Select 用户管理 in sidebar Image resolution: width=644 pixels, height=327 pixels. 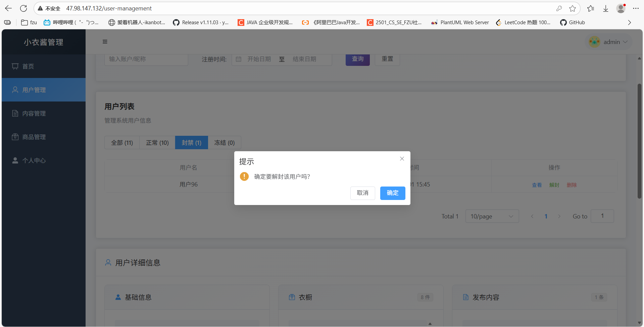44,90
